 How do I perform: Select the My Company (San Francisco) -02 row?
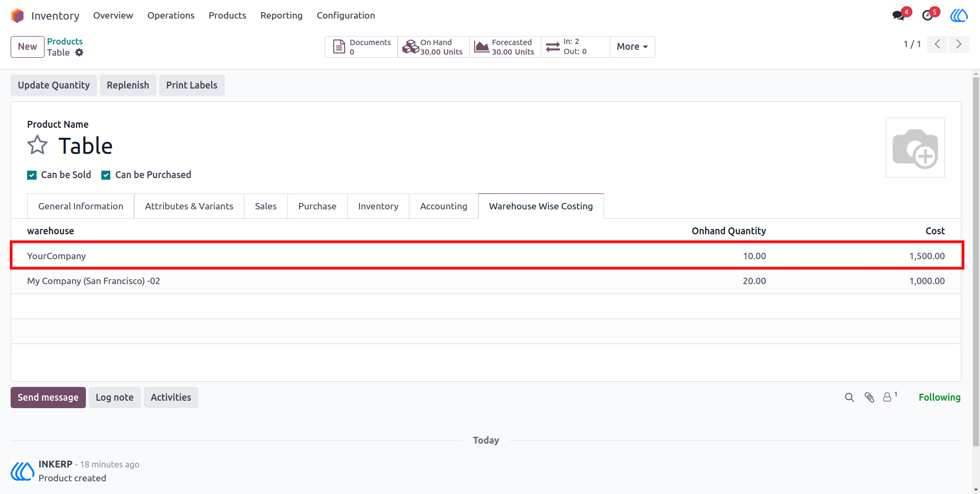[x=486, y=281]
